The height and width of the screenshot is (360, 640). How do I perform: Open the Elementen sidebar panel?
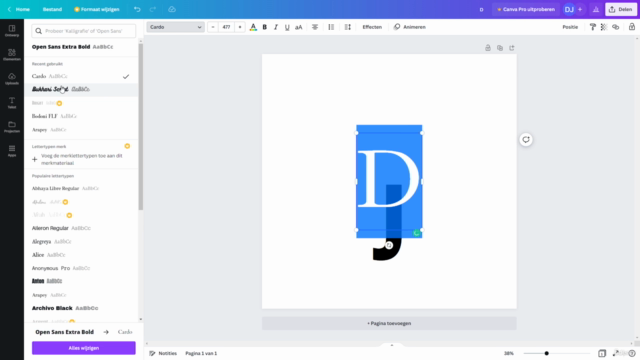point(12,55)
